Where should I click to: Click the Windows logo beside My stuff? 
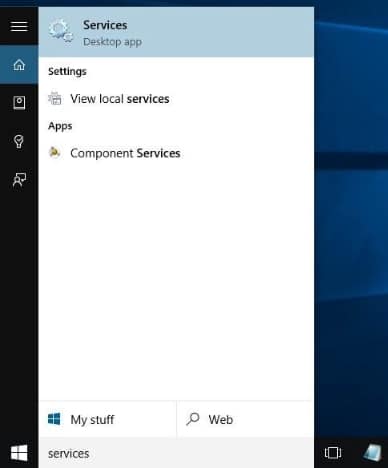tap(54, 419)
